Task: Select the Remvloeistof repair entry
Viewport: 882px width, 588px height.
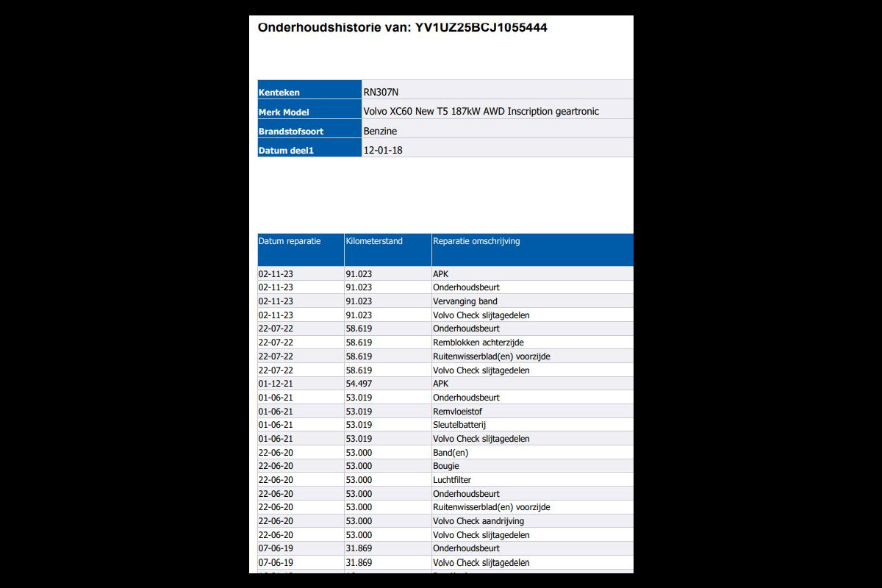Action: tap(457, 412)
